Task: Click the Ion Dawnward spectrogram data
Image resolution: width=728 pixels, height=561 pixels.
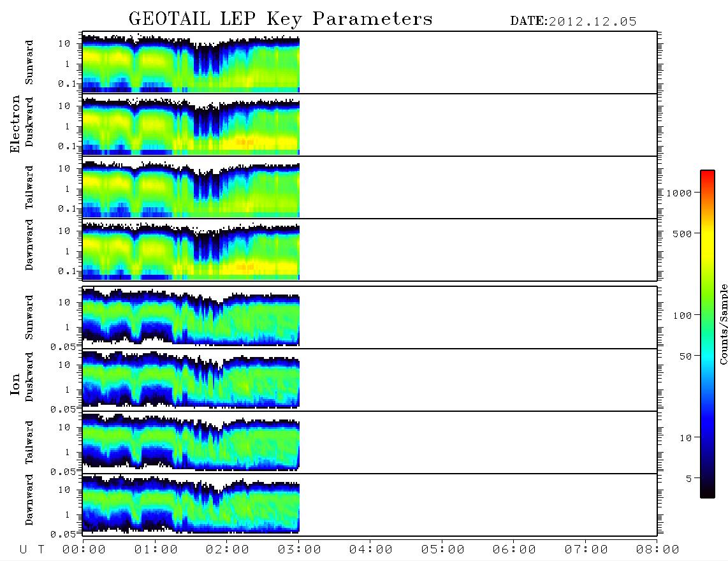Action: tap(191, 504)
